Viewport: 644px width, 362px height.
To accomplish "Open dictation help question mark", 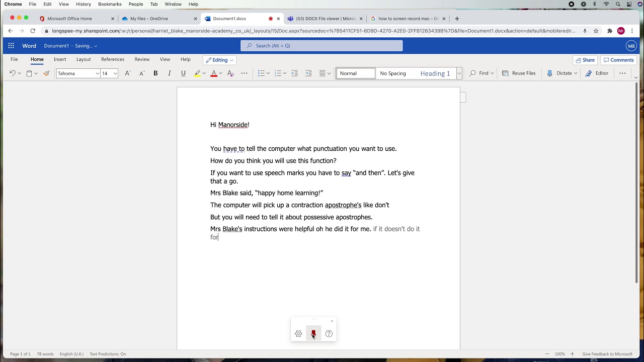I will point(329,334).
